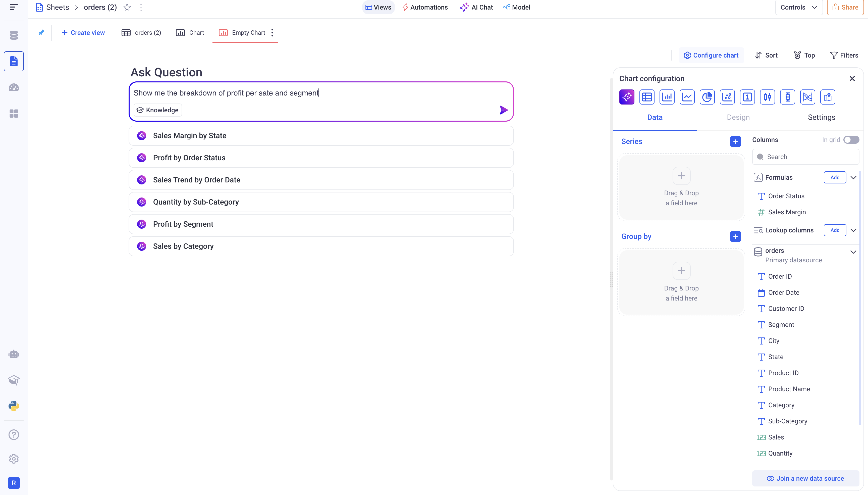The height and width of the screenshot is (495, 868).
Task: Click Join a new data source
Action: 805,478
